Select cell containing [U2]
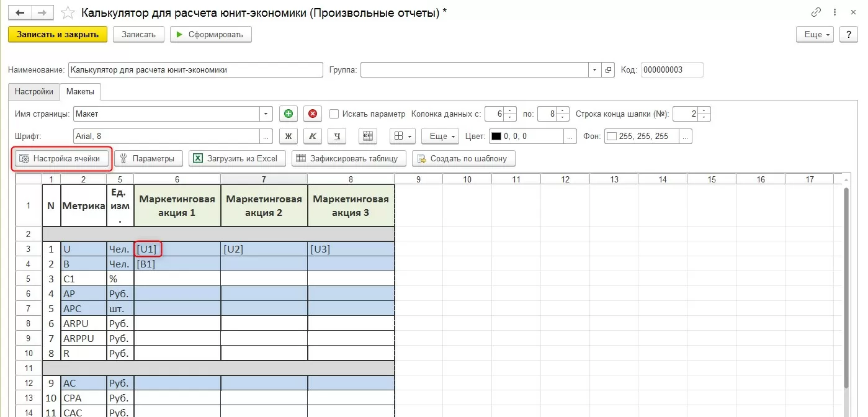 [x=264, y=249]
